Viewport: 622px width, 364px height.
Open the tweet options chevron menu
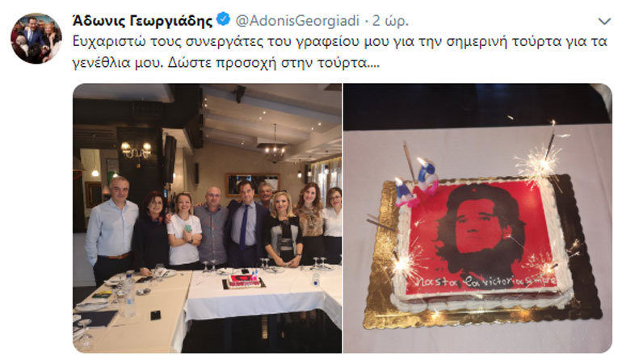pos(604,22)
